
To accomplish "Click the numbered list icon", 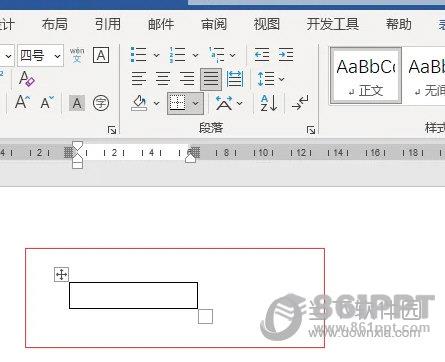I will click(x=177, y=55).
